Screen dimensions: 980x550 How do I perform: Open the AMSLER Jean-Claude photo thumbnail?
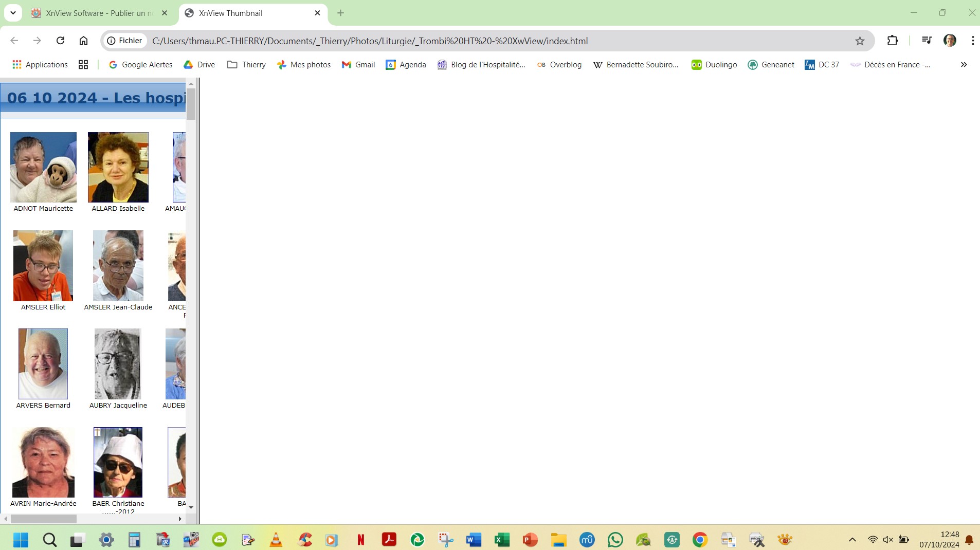pyautogui.click(x=118, y=266)
